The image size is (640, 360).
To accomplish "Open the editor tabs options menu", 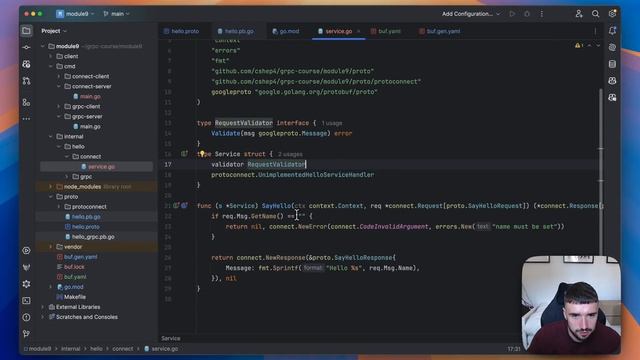I will point(595,31).
